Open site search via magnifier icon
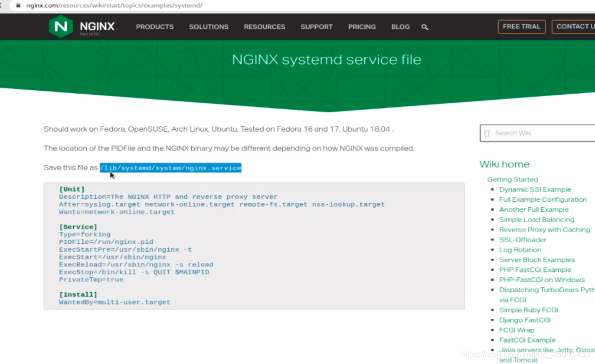The width and height of the screenshot is (595, 364). 425,27
